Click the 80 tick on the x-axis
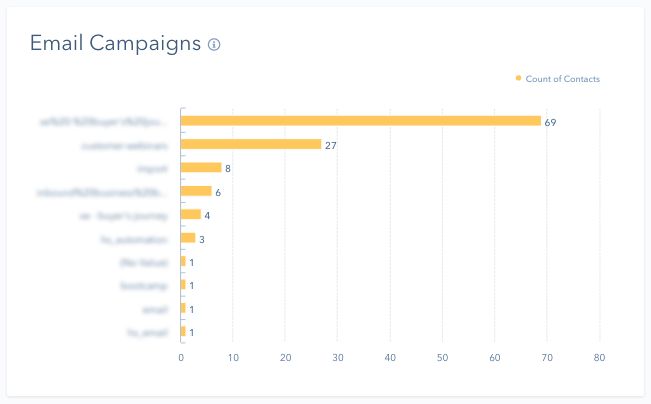The width and height of the screenshot is (651, 404). coord(599,357)
